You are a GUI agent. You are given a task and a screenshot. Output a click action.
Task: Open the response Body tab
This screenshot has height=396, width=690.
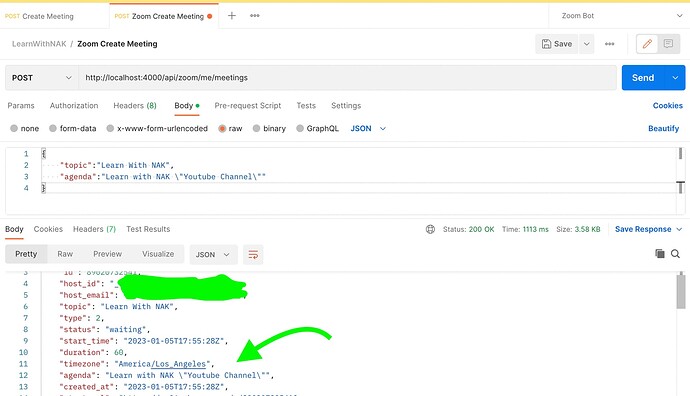[14, 229]
